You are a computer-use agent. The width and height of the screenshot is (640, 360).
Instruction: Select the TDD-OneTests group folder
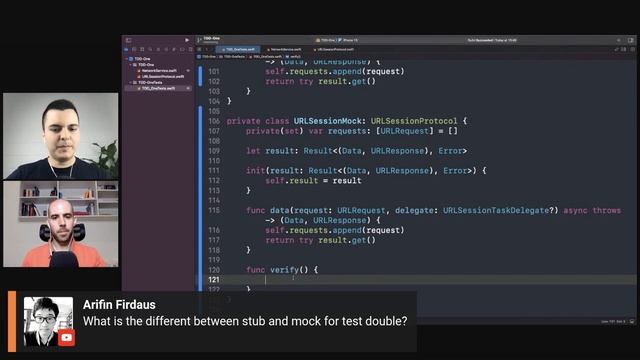pyautogui.click(x=158, y=82)
